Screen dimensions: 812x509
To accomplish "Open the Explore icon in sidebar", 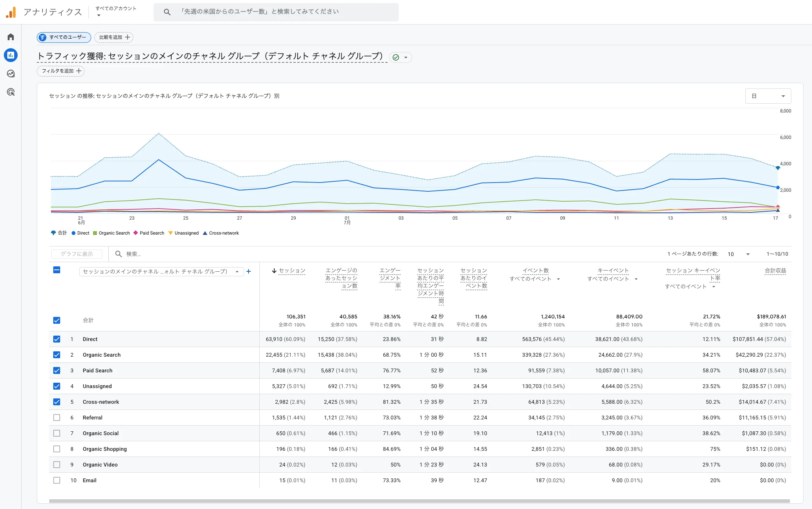I will pyautogui.click(x=11, y=73).
